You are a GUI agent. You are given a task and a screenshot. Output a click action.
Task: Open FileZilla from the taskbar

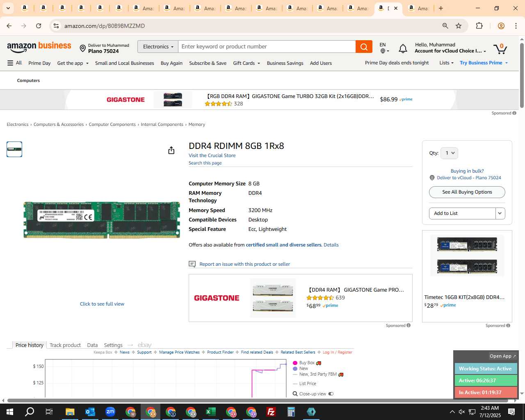click(271, 412)
